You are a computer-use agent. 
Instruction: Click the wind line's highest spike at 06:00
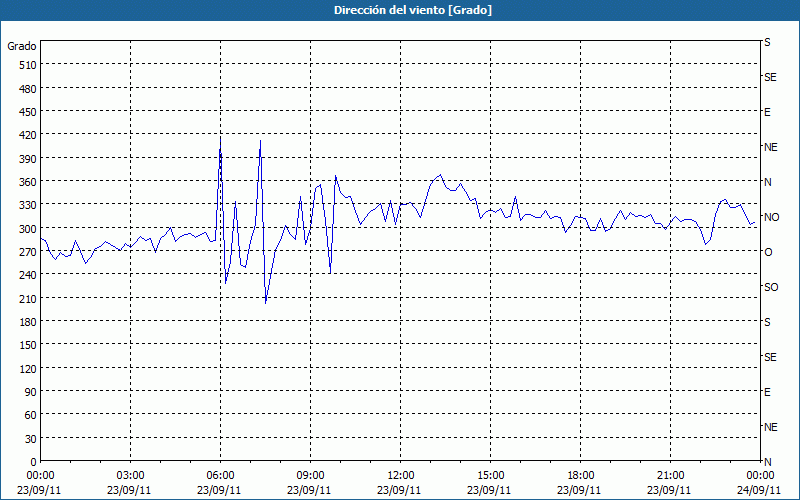click(x=220, y=137)
